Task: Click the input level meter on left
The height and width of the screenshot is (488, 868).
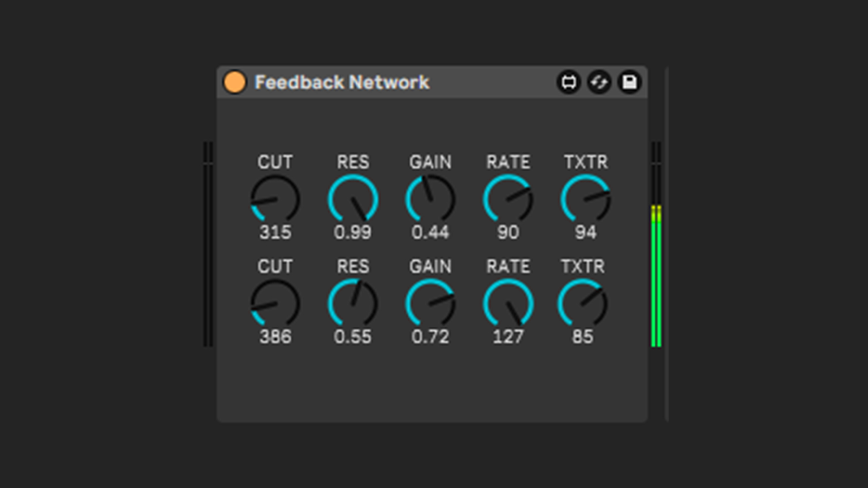Action: (208, 244)
